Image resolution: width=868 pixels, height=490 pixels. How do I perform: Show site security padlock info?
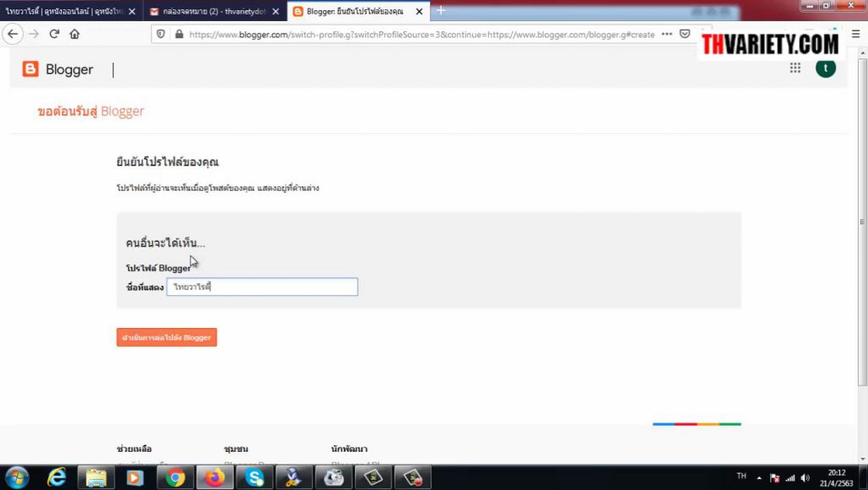point(179,34)
